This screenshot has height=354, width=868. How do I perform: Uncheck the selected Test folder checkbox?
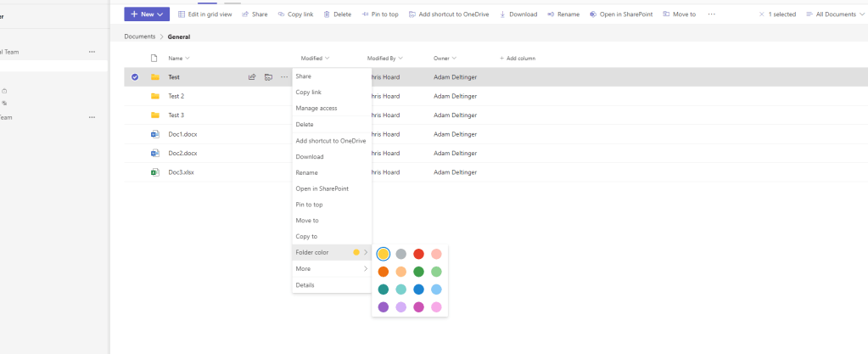coord(134,77)
